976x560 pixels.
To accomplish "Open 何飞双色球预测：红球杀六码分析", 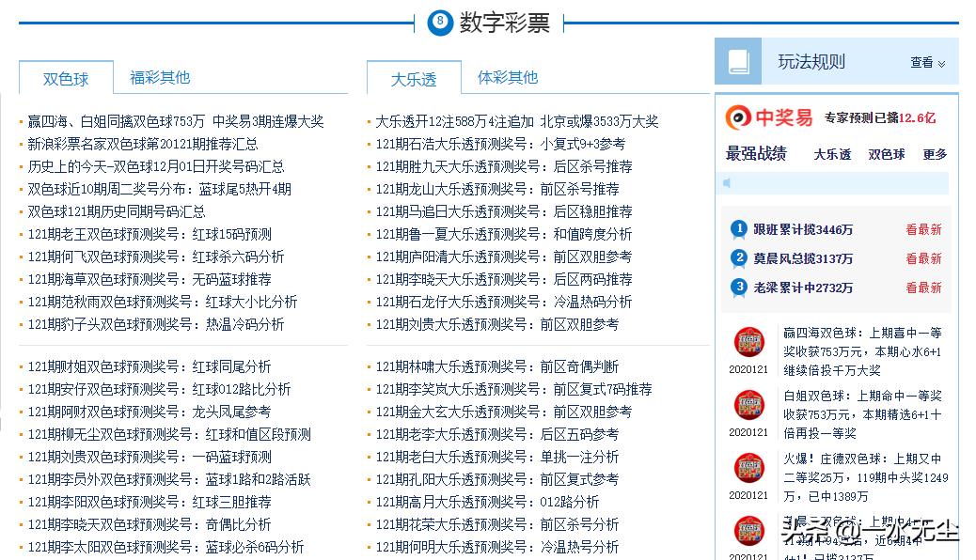I will [x=155, y=257].
